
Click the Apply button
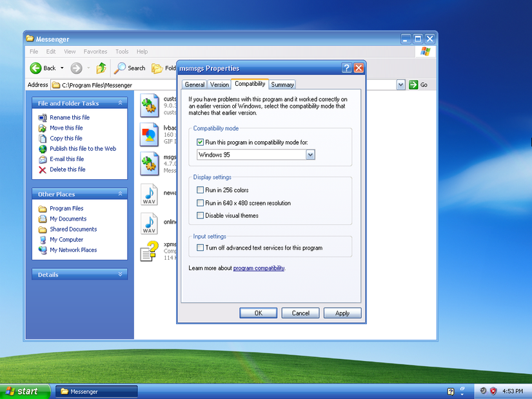[342, 313]
